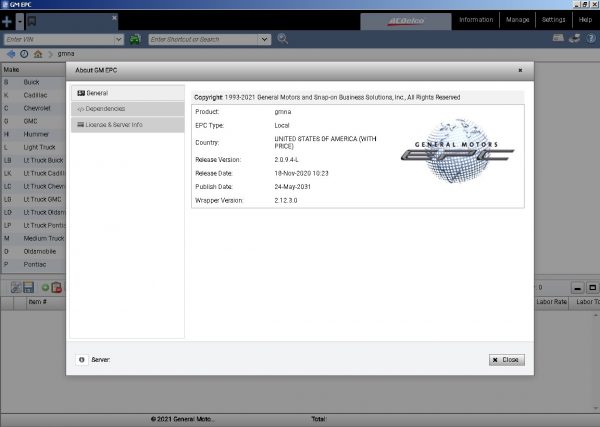Click the Enter VIN input field

click(x=59, y=39)
